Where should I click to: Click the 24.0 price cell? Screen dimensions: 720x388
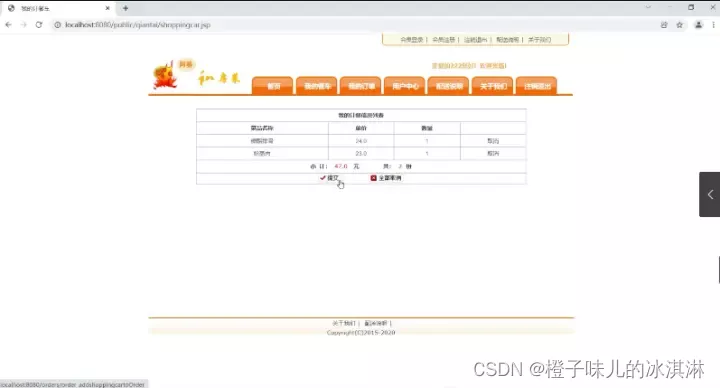point(361,141)
